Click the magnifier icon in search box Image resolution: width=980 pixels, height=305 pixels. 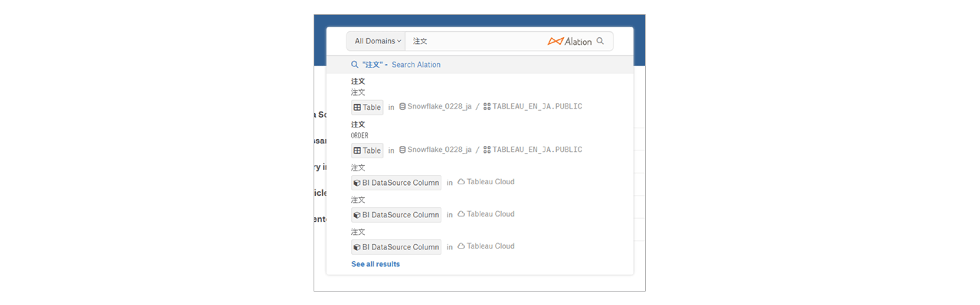point(600,41)
